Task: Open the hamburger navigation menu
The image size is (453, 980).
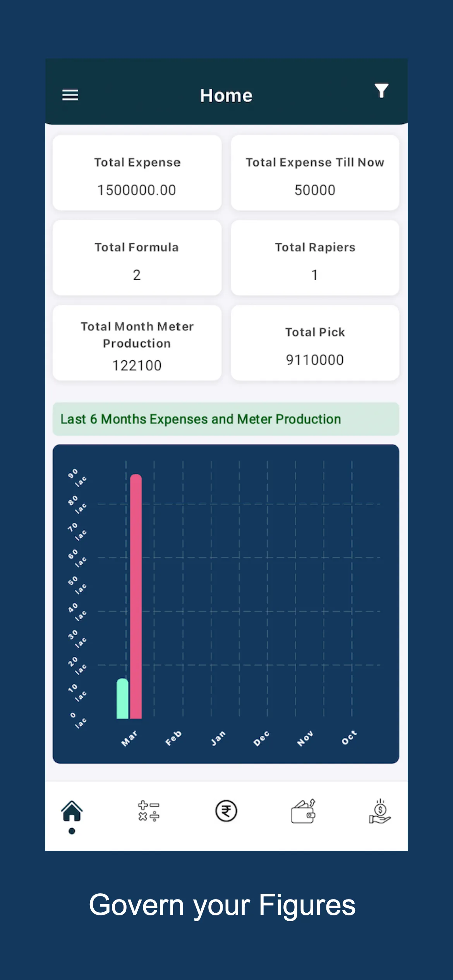Action: (x=70, y=95)
